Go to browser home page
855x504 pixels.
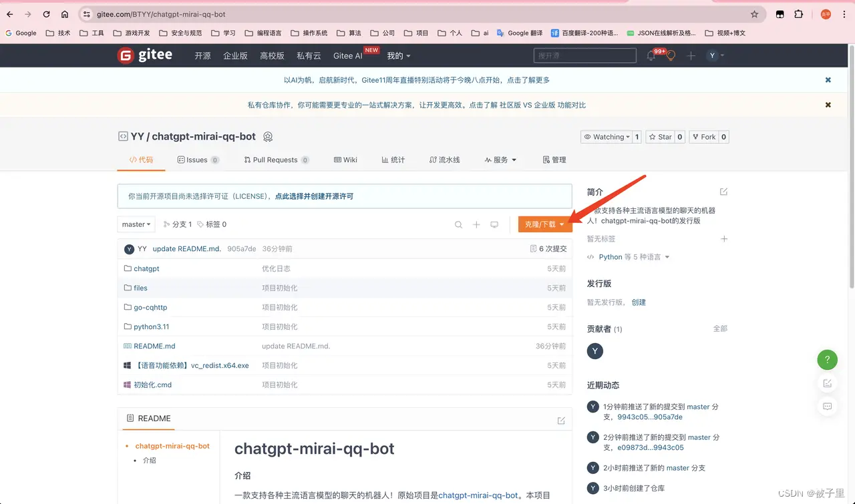64,14
